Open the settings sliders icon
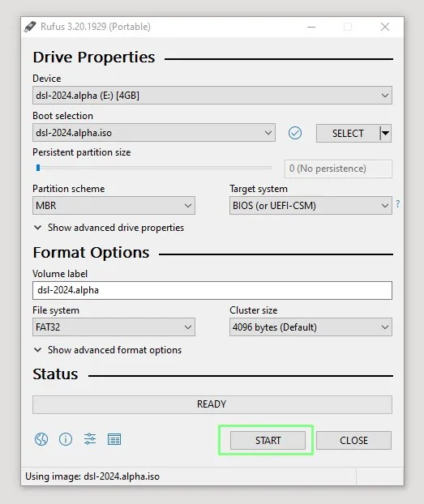The height and width of the screenshot is (504, 424). click(x=90, y=439)
